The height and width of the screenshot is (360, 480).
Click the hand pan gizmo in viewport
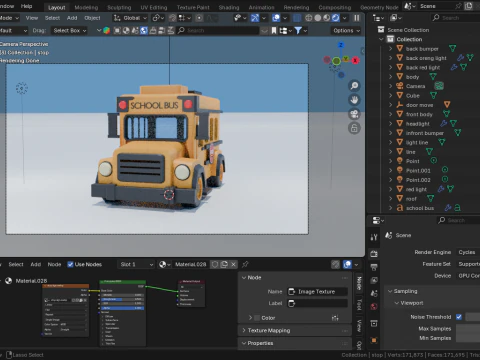pos(354,100)
